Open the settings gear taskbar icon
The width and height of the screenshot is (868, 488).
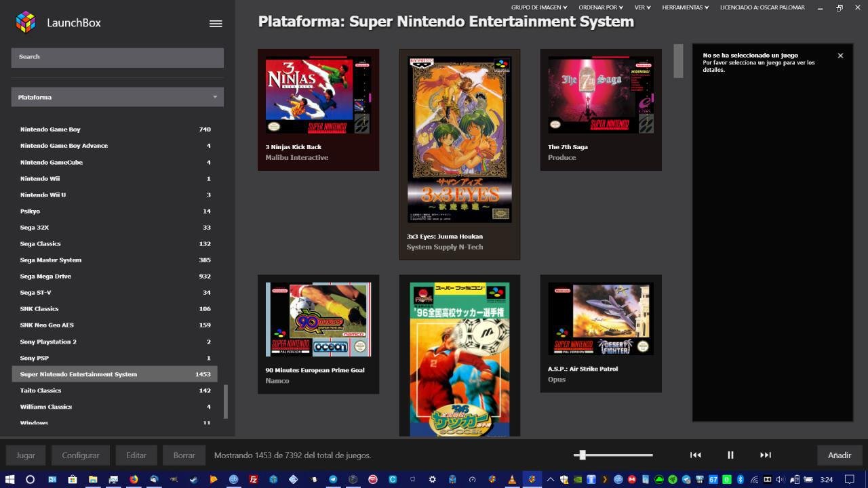(x=432, y=479)
